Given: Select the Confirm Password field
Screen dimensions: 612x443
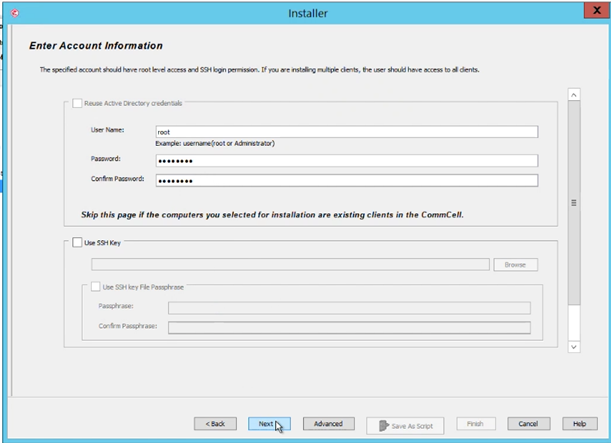Looking at the screenshot, I should [x=347, y=180].
